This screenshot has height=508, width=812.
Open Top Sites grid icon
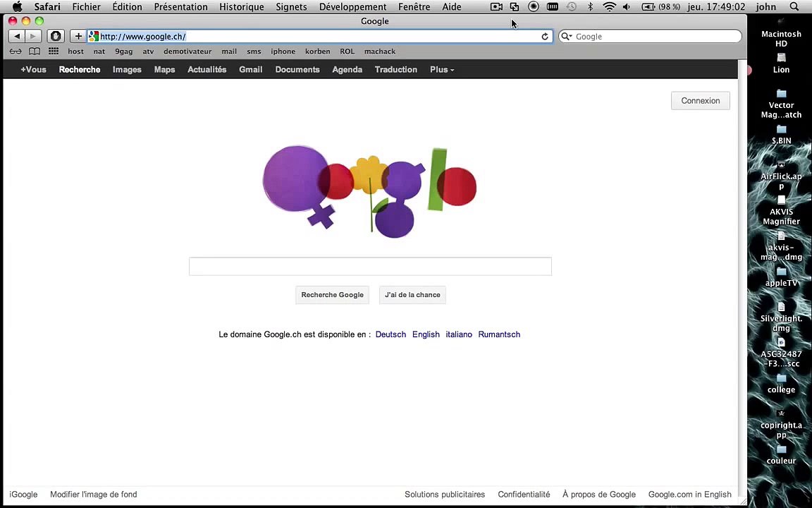pos(54,52)
